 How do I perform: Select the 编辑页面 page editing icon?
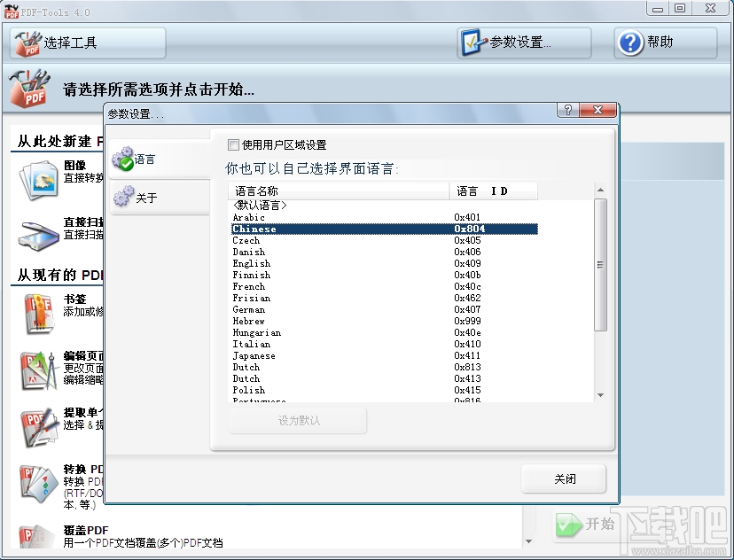coord(37,370)
